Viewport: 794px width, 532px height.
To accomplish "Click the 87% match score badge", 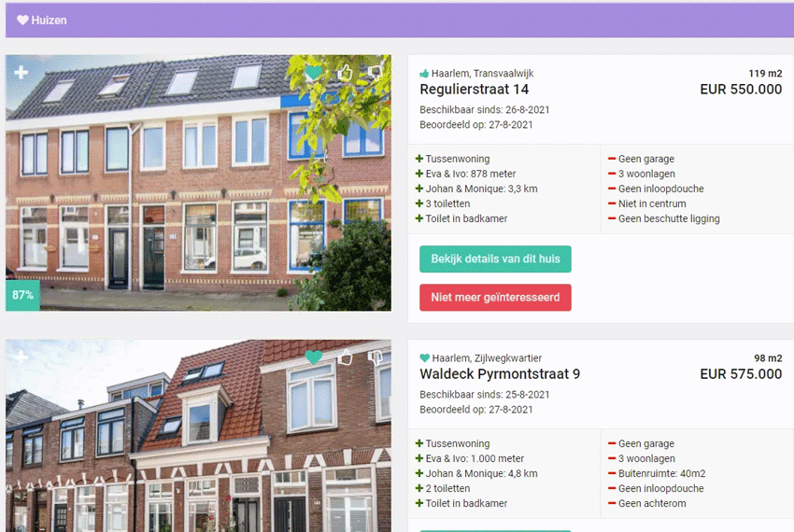I will pyautogui.click(x=22, y=295).
